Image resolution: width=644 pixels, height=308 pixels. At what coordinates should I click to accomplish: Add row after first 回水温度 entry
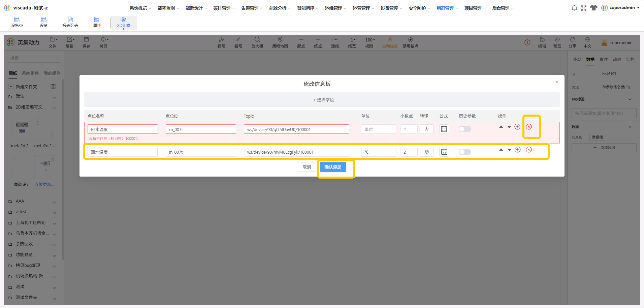[x=517, y=127]
